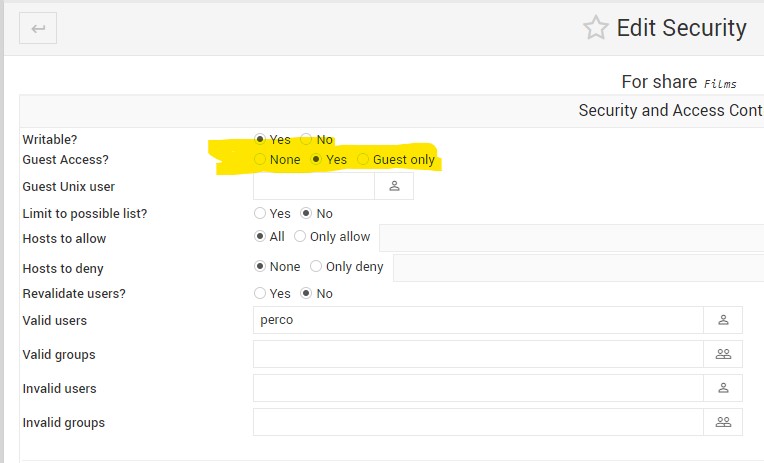
Task: Click the Valid groups input field
Action: (x=478, y=354)
